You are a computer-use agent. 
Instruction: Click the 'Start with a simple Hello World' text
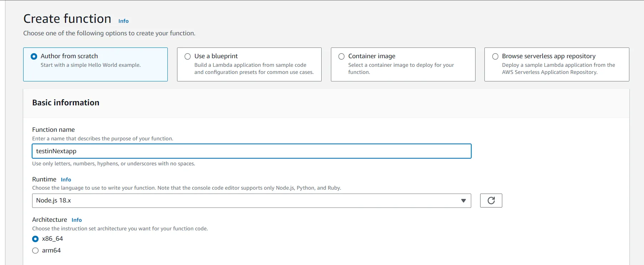90,65
